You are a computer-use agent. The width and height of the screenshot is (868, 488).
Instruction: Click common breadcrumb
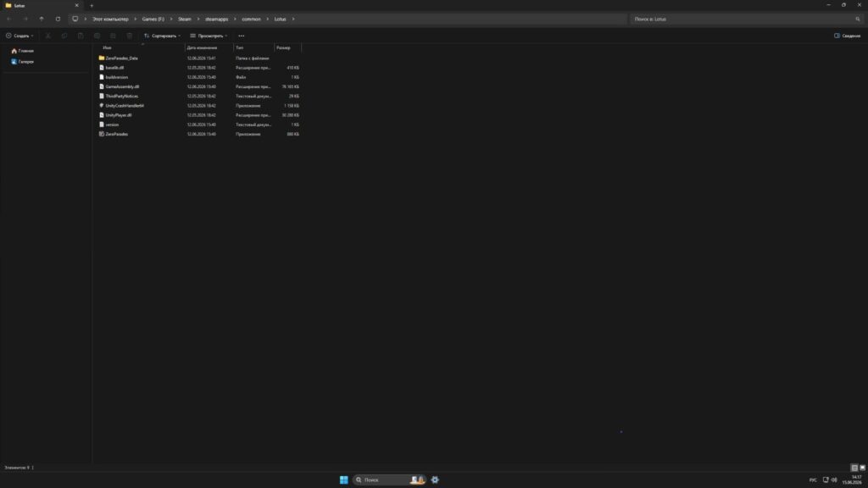coord(251,19)
